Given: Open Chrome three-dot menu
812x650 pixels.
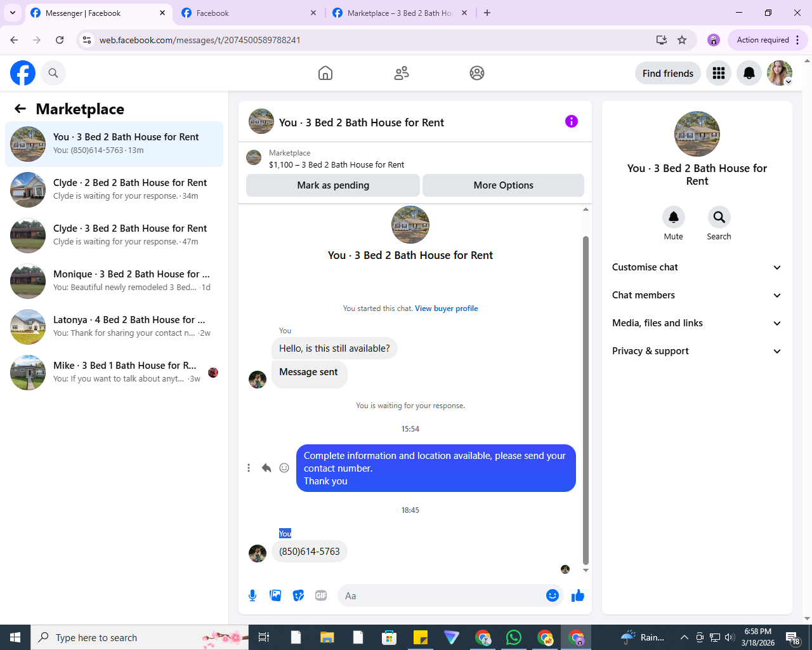Looking at the screenshot, I should click(797, 40).
